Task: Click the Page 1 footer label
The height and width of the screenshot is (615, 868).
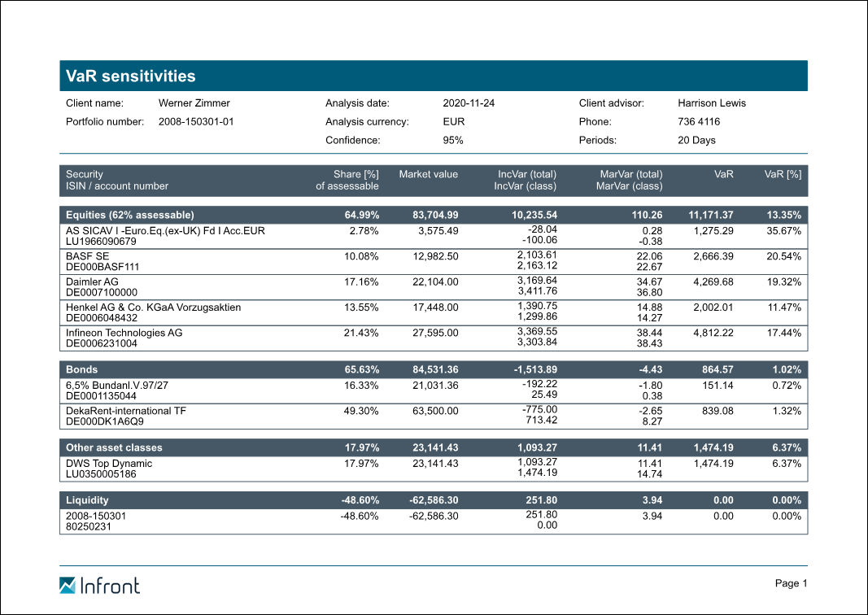Action: [791, 583]
